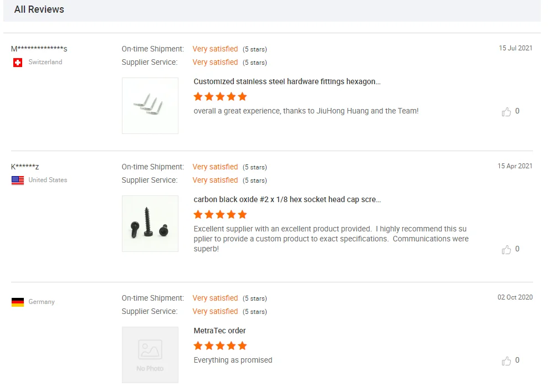548x392 pixels.
Task: Click the star rating under carbon black oxide product
Action: pyautogui.click(x=220, y=215)
